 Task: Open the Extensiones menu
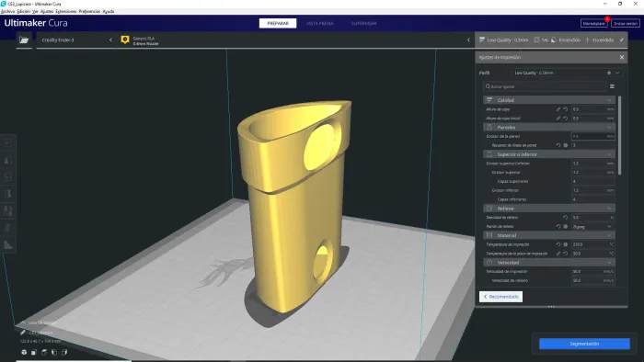(x=66, y=11)
